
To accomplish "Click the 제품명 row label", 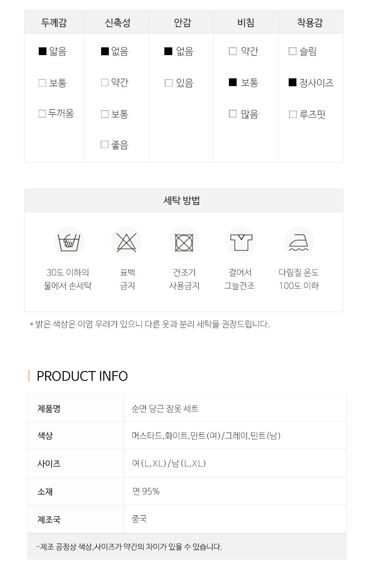I will pos(49,408).
